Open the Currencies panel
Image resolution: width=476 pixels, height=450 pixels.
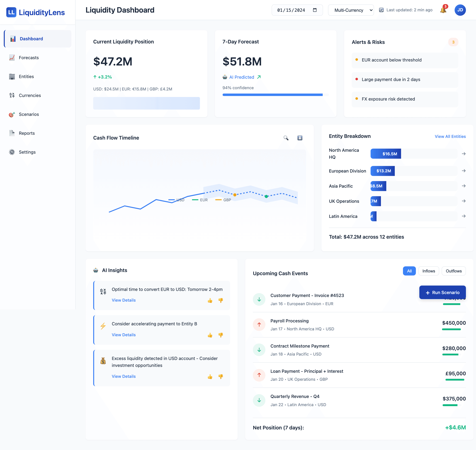pyautogui.click(x=30, y=95)
